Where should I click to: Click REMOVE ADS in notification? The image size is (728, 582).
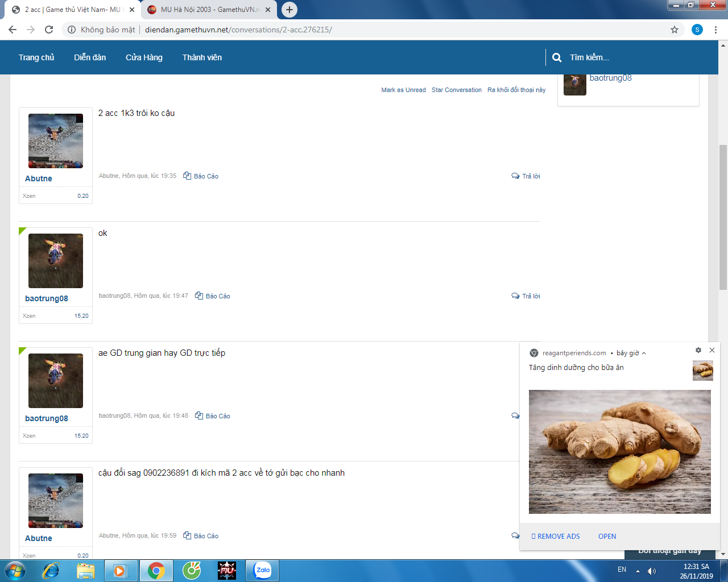(556, 537)
